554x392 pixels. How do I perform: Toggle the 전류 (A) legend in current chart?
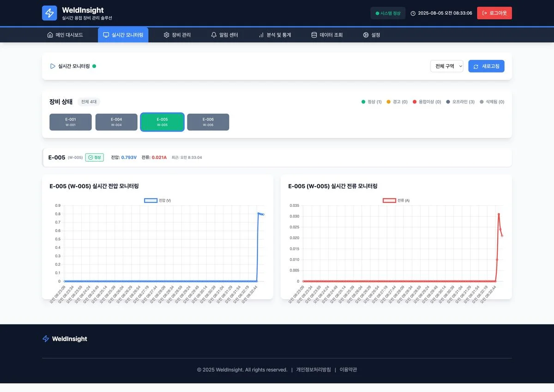(396, 200)
